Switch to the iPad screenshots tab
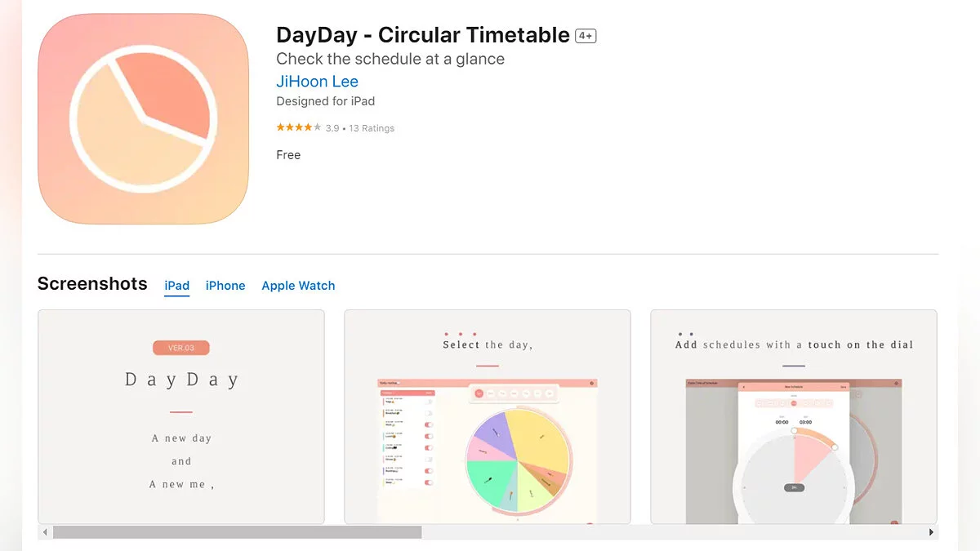The image size is (980, 551). pos(177,286)
